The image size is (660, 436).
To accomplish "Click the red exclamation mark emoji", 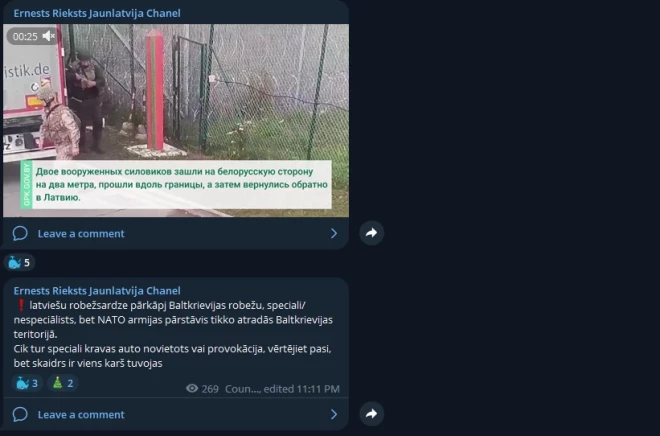I will pos(21,305).
